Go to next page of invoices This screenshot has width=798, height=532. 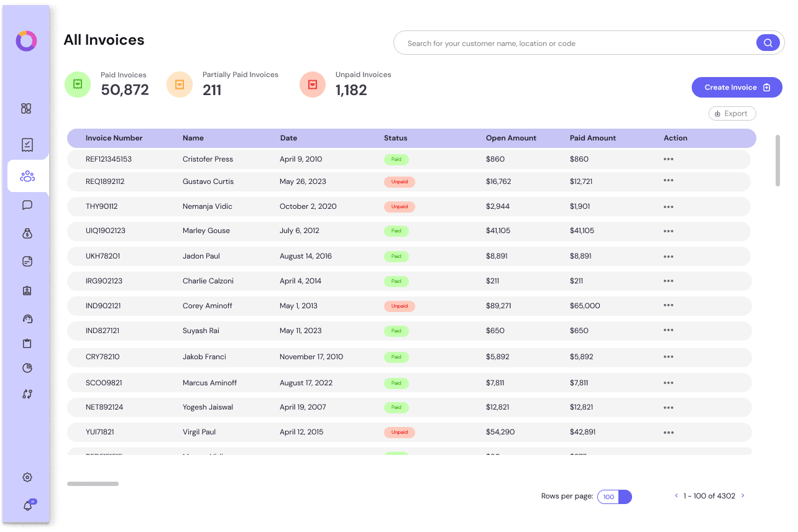tap(743, 495)
